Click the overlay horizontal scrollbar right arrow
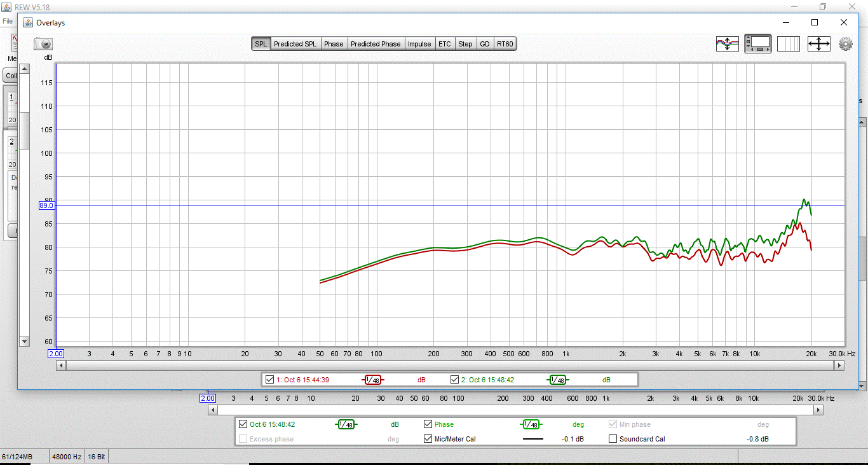868x465 pixels. 839,365
